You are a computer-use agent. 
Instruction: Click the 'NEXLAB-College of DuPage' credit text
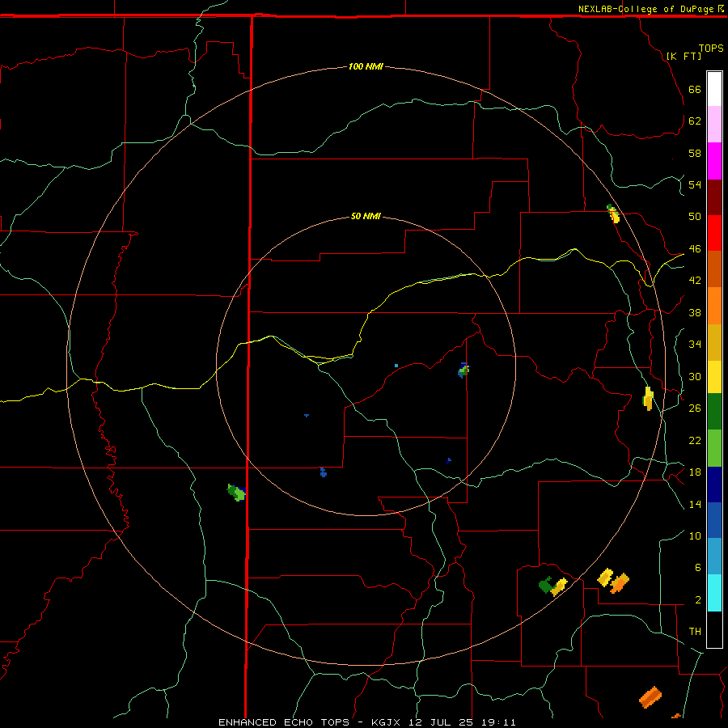tap(645, 9)
